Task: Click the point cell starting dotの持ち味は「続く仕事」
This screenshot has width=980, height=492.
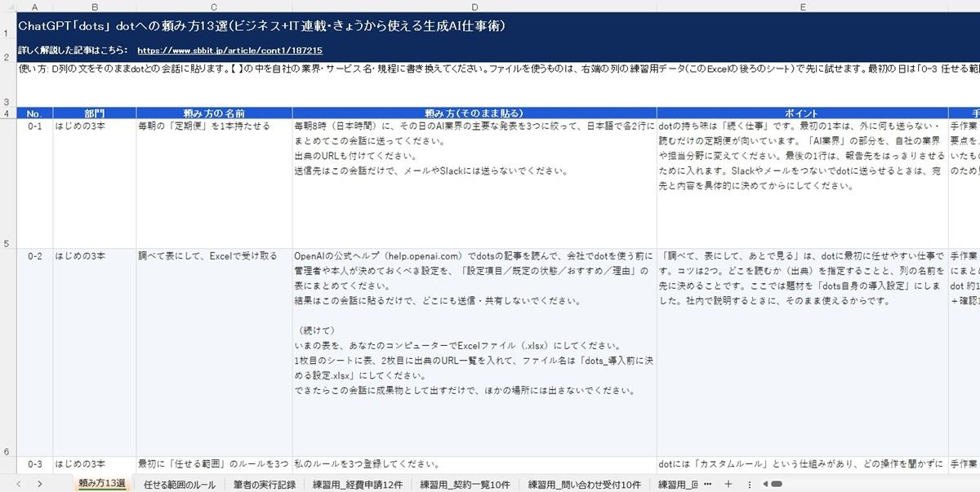Action: click(x=803, y=184)
